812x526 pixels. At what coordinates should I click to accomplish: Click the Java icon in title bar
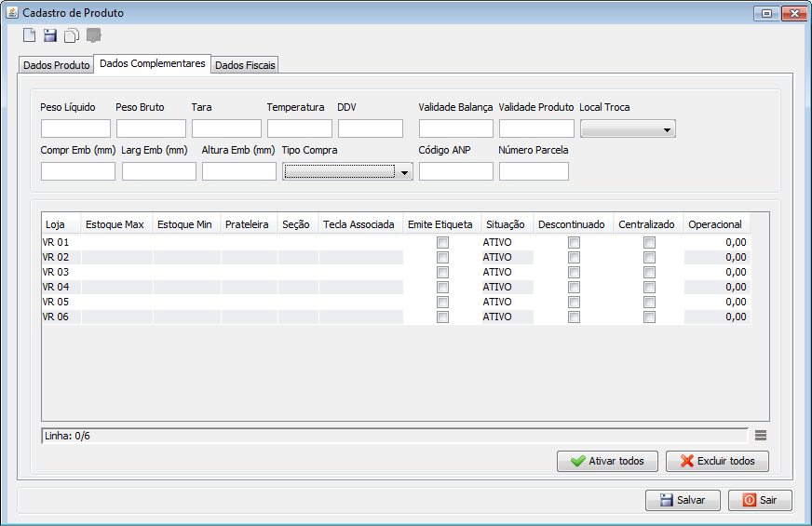[x=11, y=13]
